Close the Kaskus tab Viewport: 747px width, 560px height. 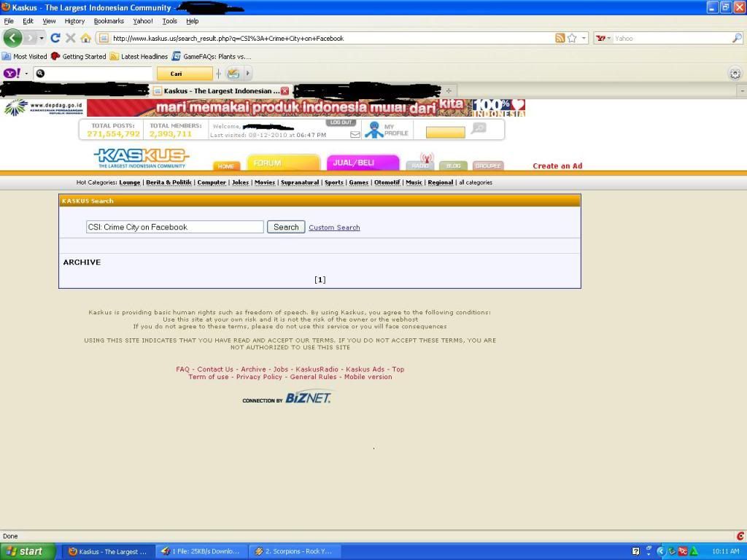tap(285, 90)
